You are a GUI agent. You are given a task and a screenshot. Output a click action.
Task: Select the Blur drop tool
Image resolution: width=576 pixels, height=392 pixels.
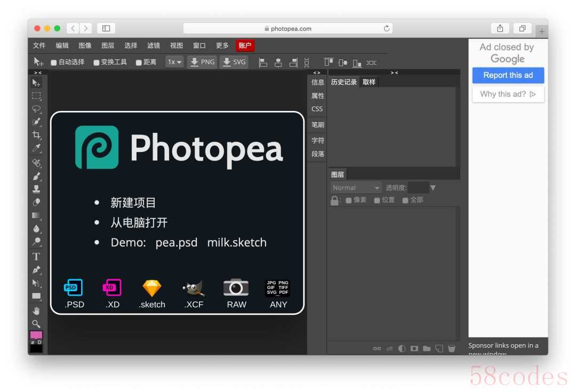click(x=36, y=228)
